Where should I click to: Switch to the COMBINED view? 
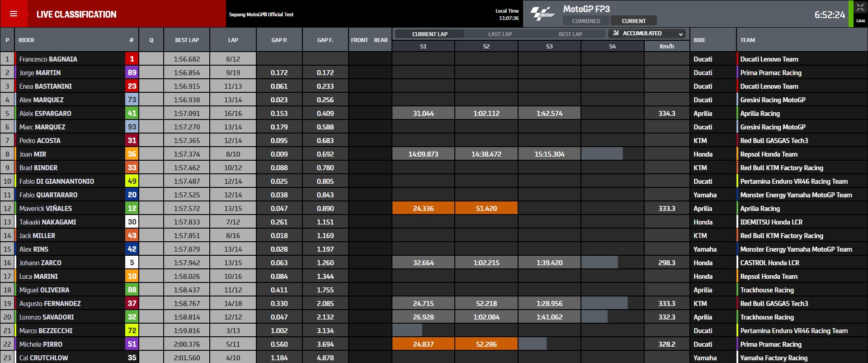pos(586,21)
